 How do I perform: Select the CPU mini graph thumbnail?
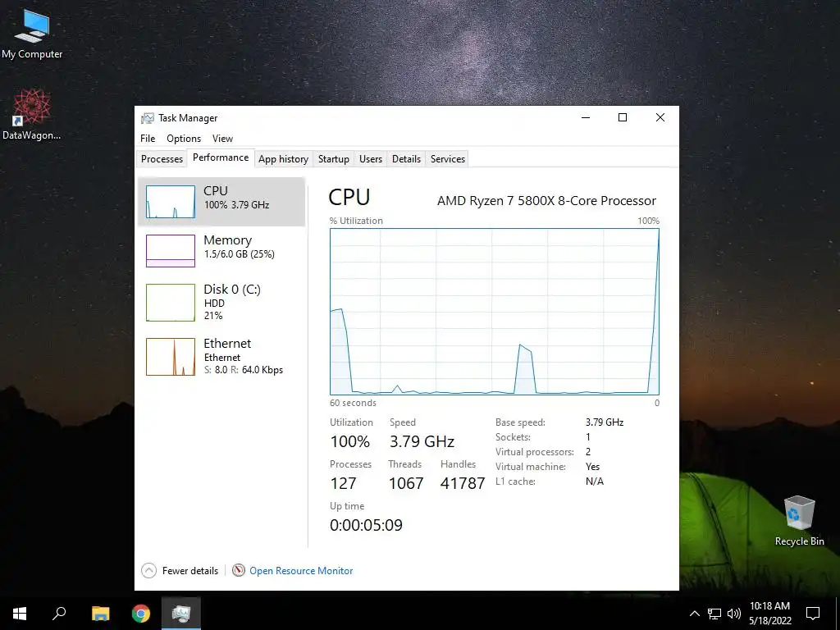[x=171, y=202]
